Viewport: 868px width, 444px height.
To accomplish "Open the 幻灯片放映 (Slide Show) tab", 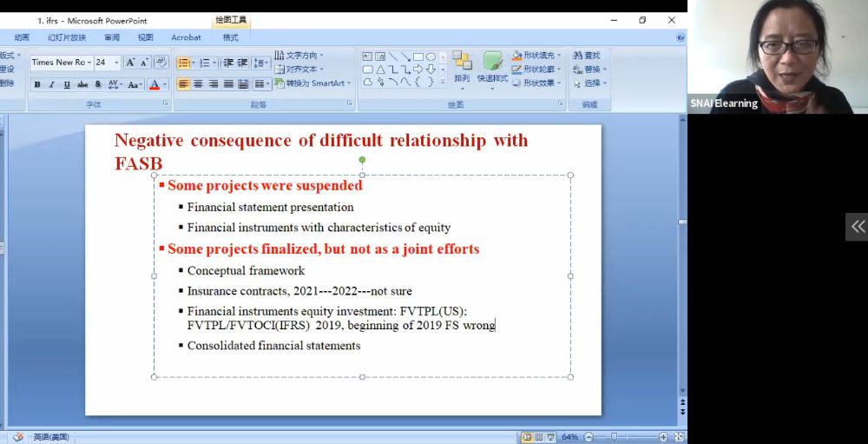I will pyautogui.click(x=67, y=37).
